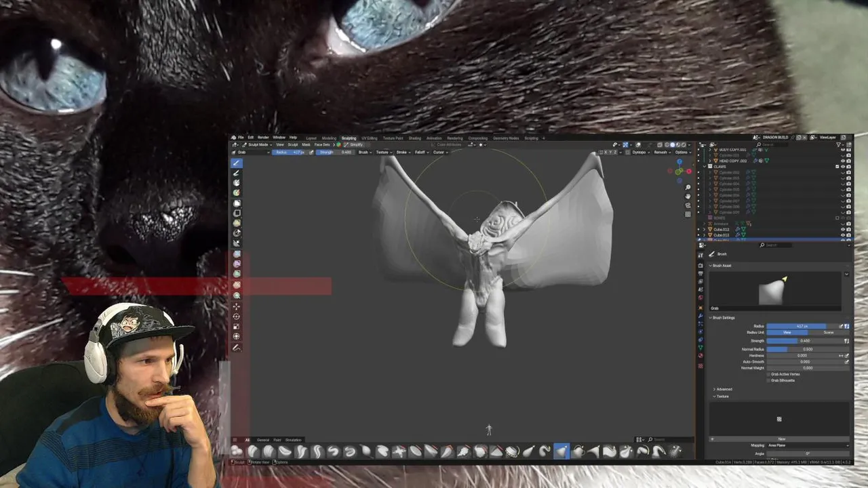Open the Tool properties tab

point(701,255)
